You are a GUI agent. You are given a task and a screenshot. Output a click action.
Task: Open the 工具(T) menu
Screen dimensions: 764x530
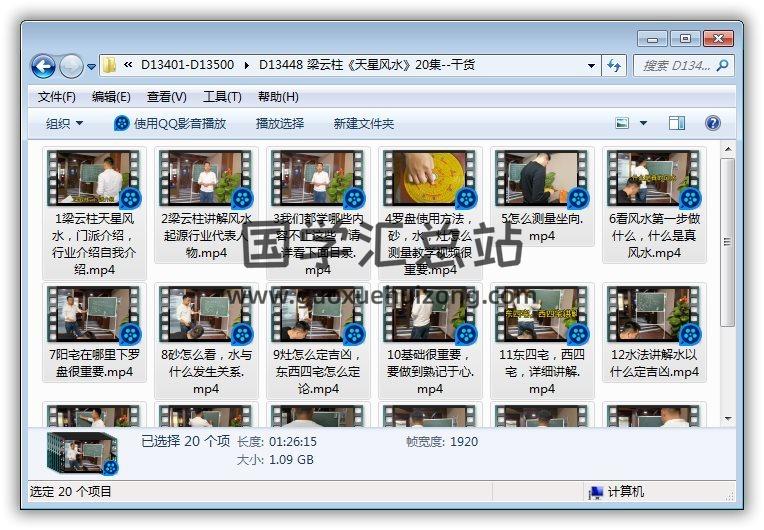[222, 97]
